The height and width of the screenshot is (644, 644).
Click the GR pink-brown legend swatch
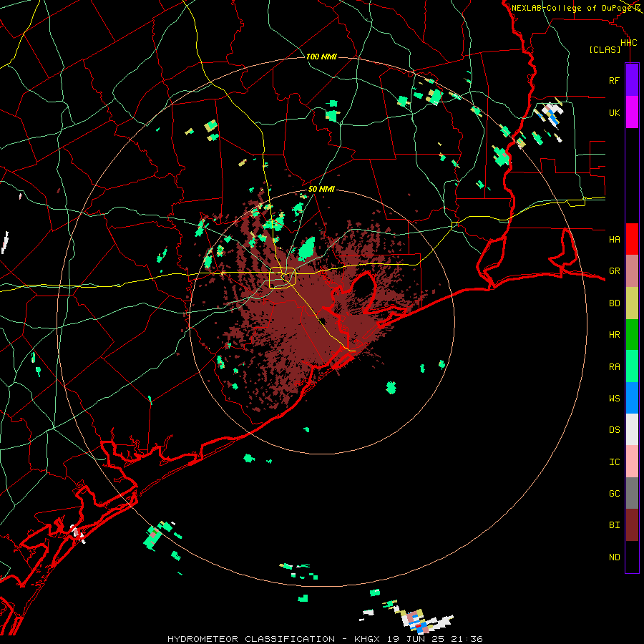pyautogui.click(x=632, y=271)
